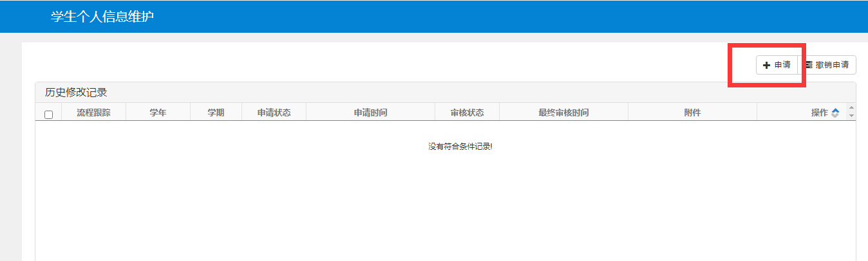Click the 历史修改记录 panel title
Screen dimensions: 868x261
76,93
